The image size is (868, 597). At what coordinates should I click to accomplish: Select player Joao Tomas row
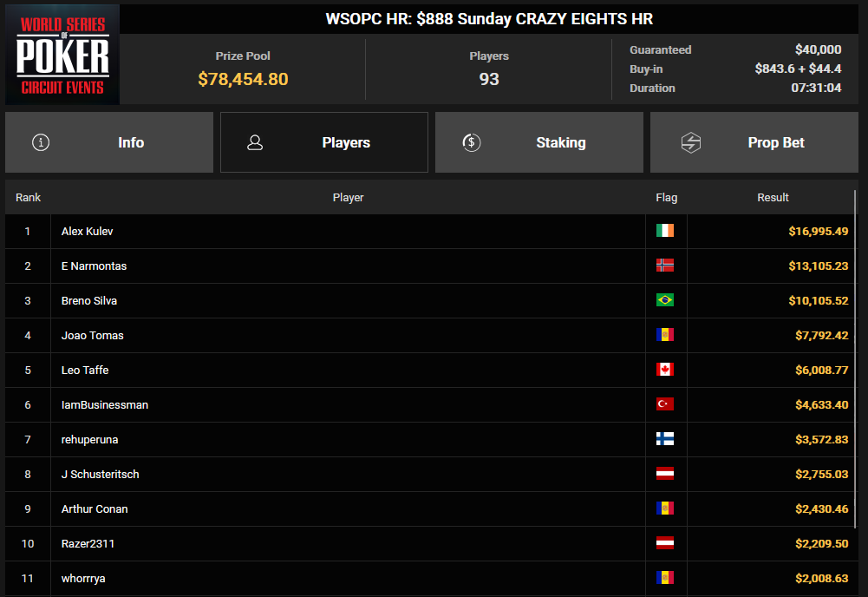coord(430,335)
